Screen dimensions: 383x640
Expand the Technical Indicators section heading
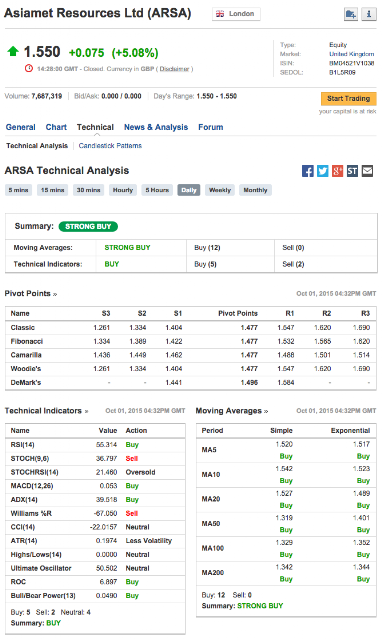pyautogui.click(x=47, y=411)
